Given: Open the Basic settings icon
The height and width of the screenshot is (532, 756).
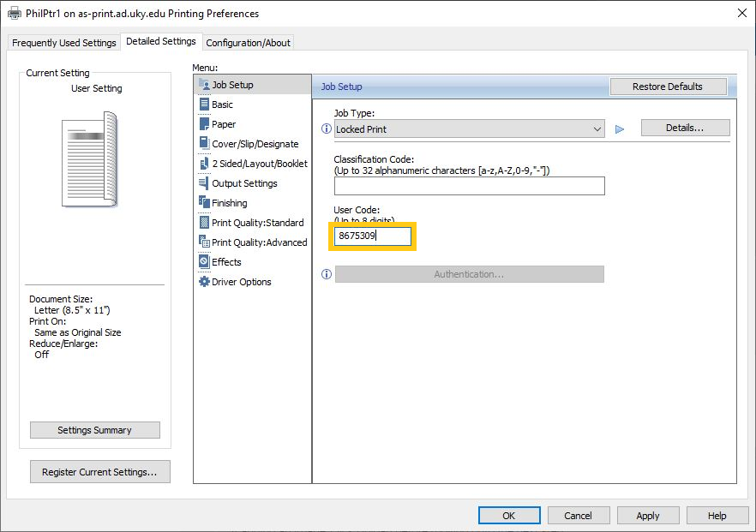Looking at the screenshot, I should click(x=204, y=105).
